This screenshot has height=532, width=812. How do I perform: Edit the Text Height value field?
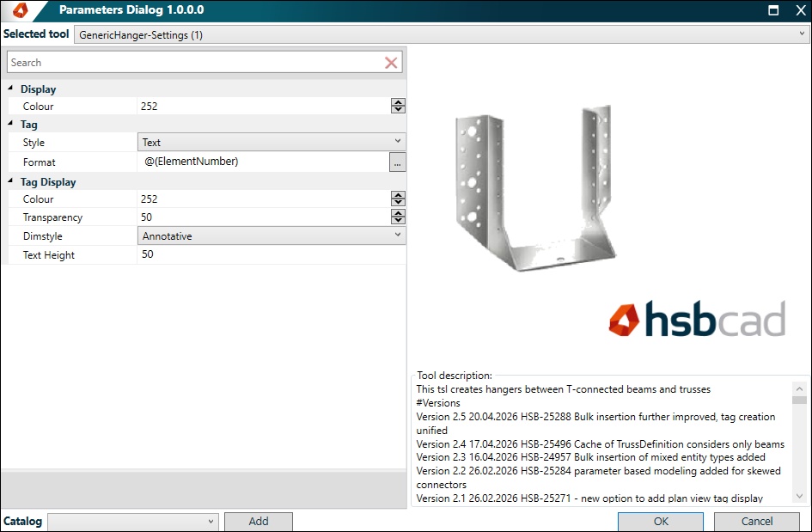click(x=272, y=254)
